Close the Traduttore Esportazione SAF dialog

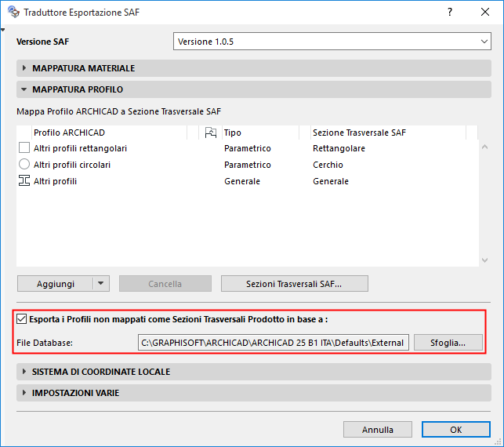(x=485, y=13)
